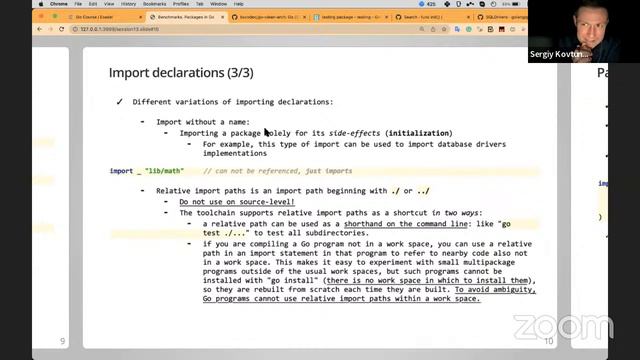Reload the current page

62,29
